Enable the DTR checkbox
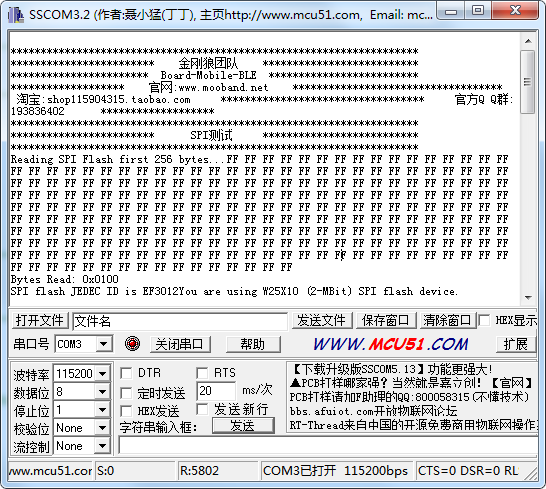This screenshot has width=546, height=489. (x=126, y=373)
